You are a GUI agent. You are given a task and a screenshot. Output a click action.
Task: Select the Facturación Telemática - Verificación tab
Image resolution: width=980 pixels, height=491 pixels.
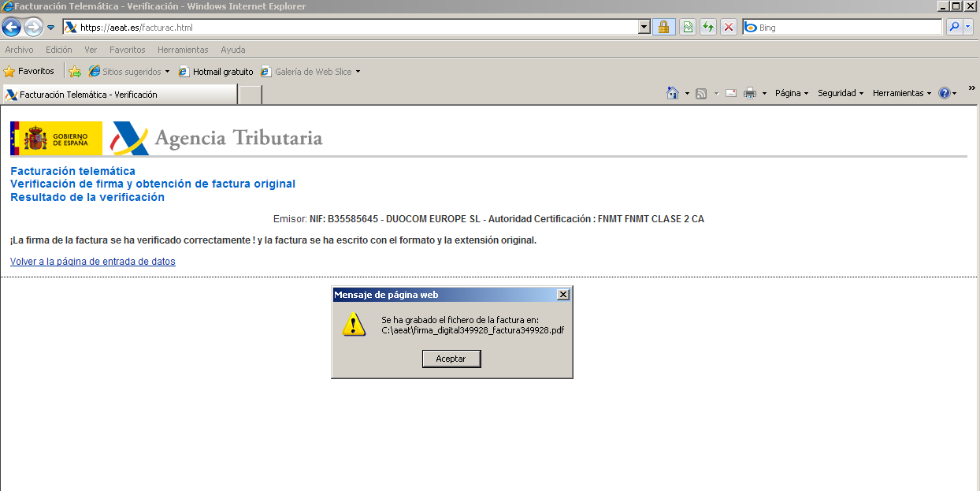[x=118, y=93]
